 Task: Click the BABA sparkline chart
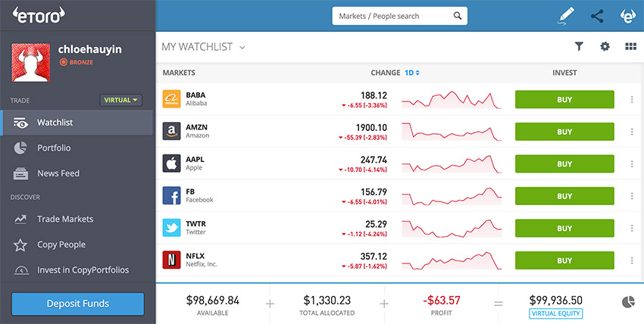(x=452, y=100)
